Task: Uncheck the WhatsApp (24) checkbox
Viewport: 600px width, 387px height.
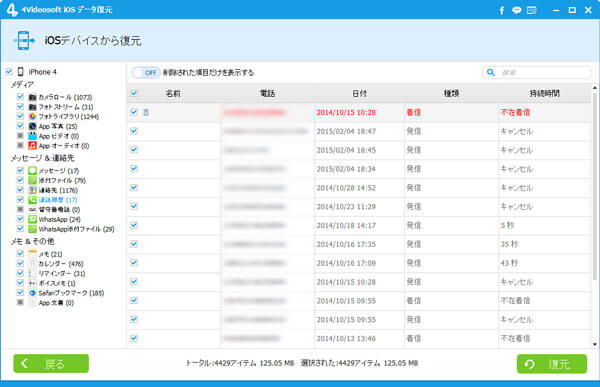Action: point(20,219)
